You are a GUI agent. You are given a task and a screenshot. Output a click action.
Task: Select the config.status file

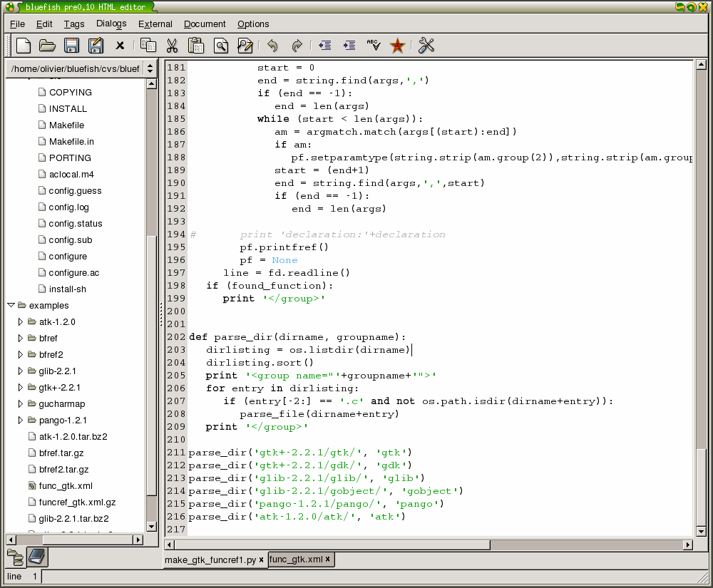pyautogui.click(x=76, y=224)
